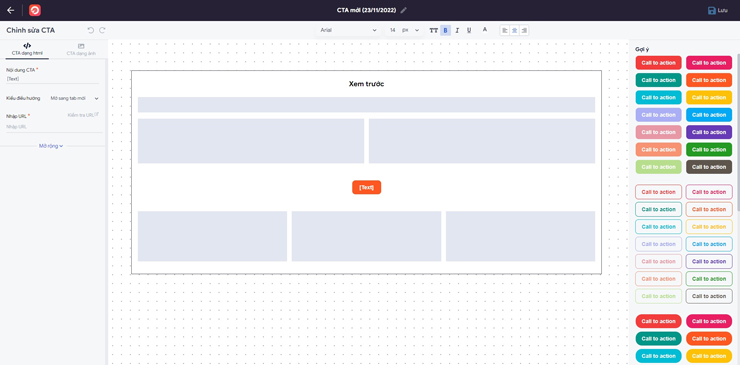Open the font size unit dropdown
Viewport: 740px width, 365px height.
[x=411, y=30]
